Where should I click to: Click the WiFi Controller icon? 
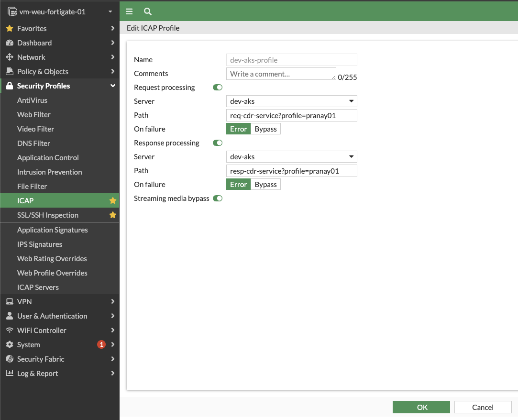pos(9,330)
